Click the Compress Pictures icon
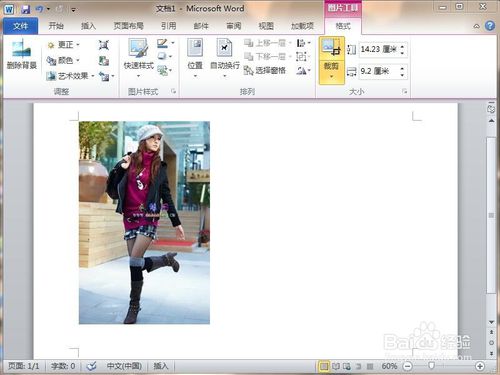 click(104, 45)
